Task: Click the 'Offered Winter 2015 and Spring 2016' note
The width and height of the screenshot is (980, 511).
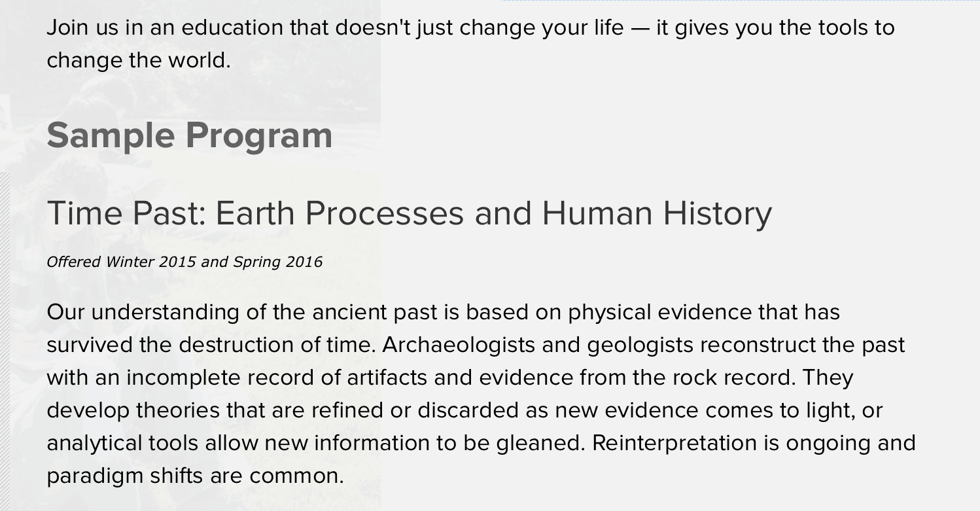Action: pos(184,262)
